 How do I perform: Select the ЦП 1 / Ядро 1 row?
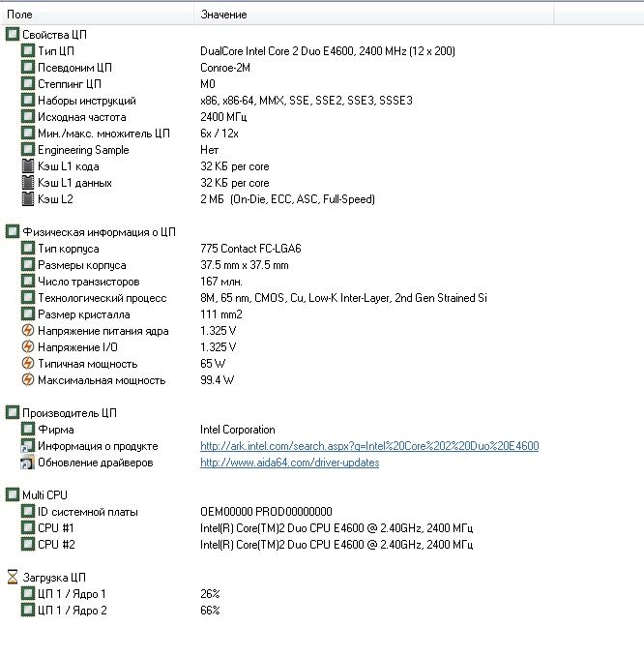(x=72, y=594)
